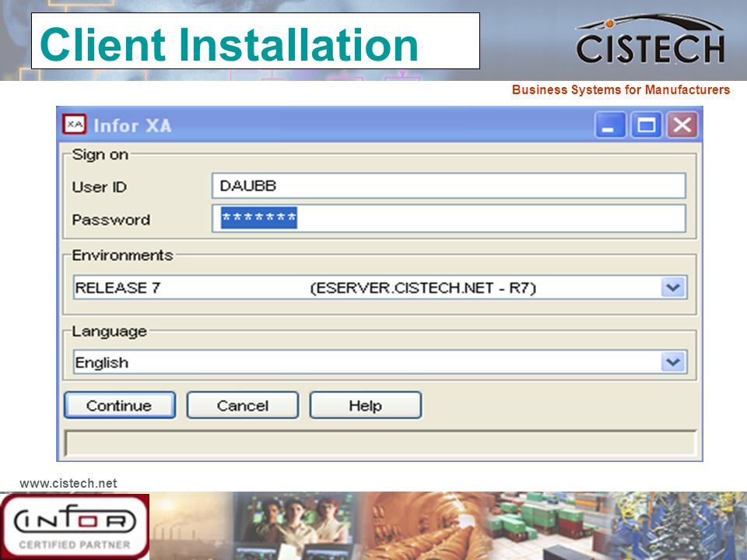The height and width of the screenshot is (560, 747).
Task: Click the 'Infor XA' window title text
Action: [x=132, y=126]
